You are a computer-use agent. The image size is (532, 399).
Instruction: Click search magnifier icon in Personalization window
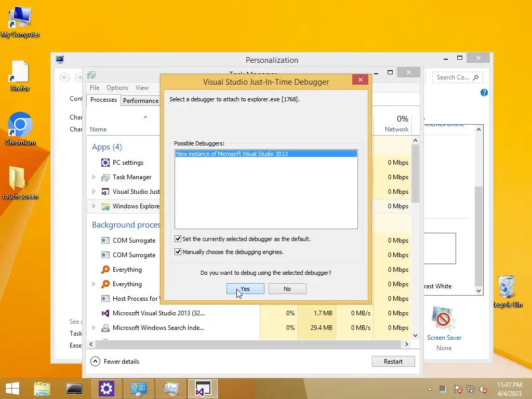click(x=476, y=77)
